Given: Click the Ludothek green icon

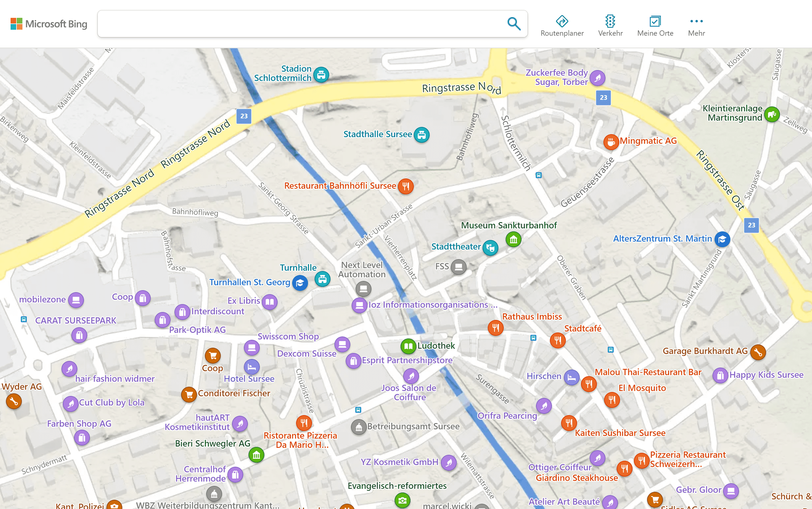Looking at the screenshot, I should click(x=408, y=346).
